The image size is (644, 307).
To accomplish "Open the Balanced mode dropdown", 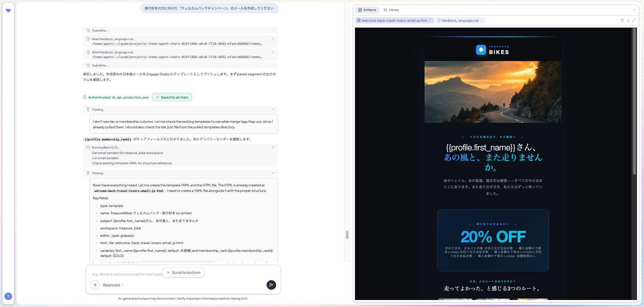I will [113, 285].
